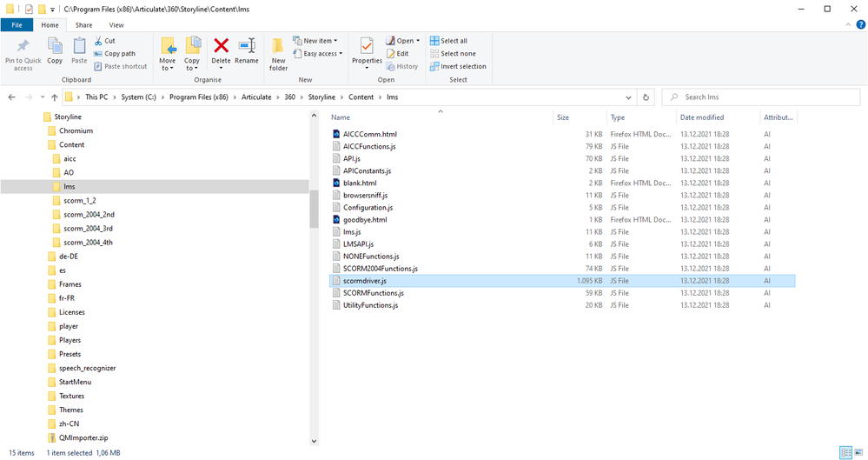Open the Share ribbon tab
Image resolution: width=868 pixels, height=460 pixels.
83,25
